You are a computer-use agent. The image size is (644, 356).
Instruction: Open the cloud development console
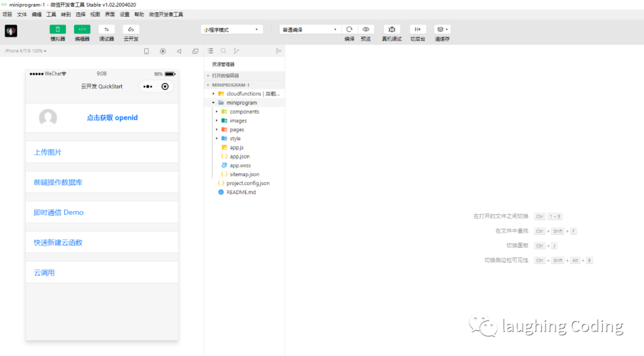pyautogui.click(x=131, y=29)
